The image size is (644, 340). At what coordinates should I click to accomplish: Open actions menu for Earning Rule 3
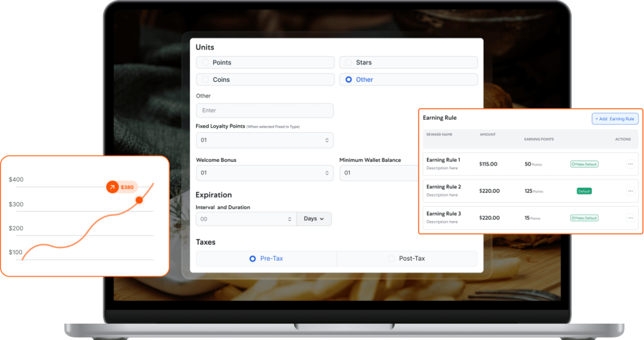[630, 218]
